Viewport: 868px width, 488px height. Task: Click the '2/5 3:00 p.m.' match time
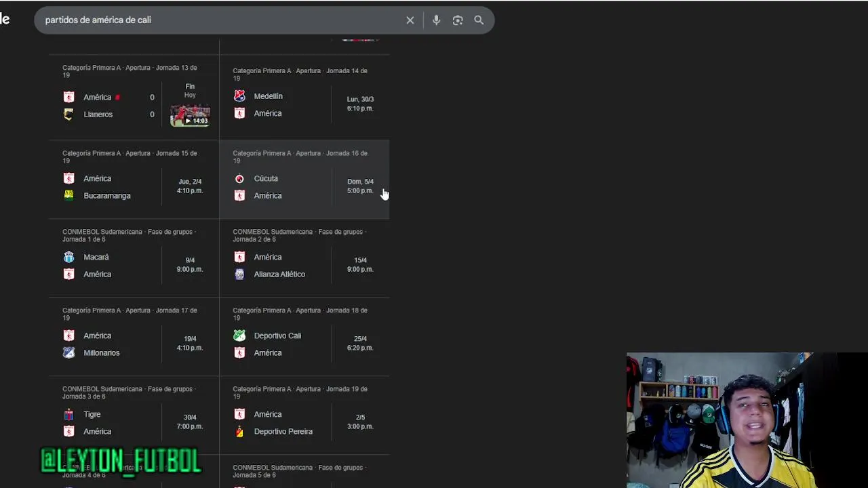point(360,422)
